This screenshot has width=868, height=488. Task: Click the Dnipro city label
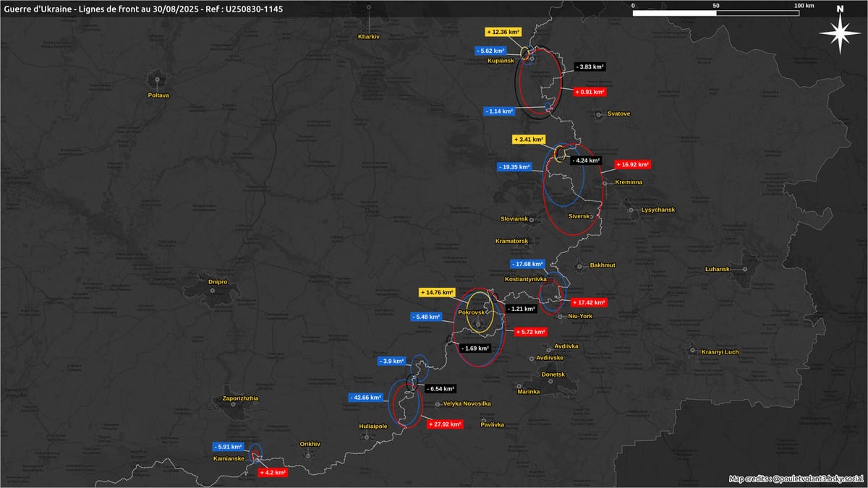pos(218,281)
